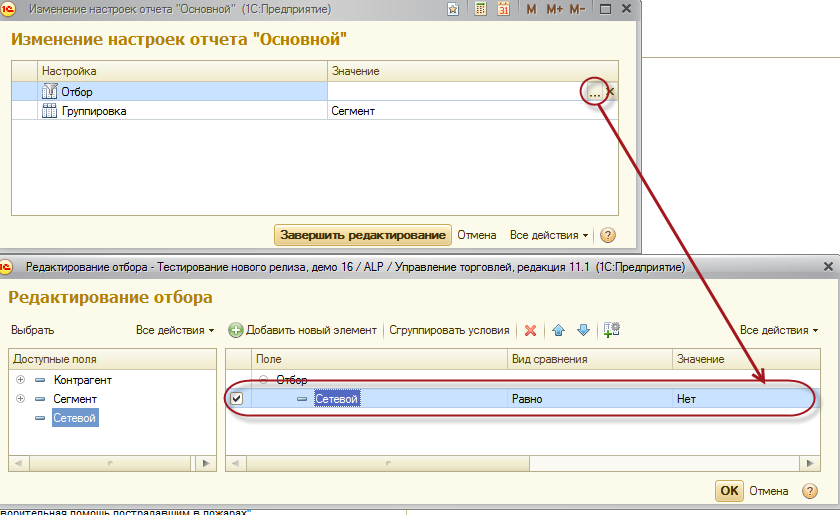Click the Доступные поля header

[x=112, y=359]
